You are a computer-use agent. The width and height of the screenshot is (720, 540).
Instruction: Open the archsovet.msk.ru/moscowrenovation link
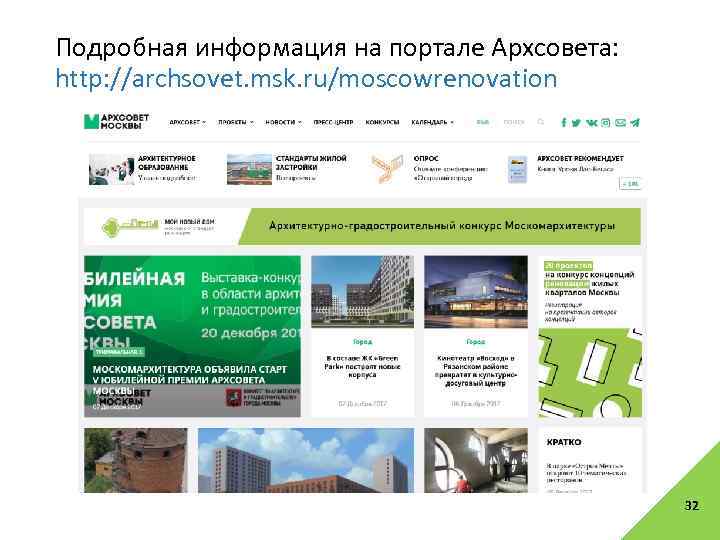coord(306,79)
